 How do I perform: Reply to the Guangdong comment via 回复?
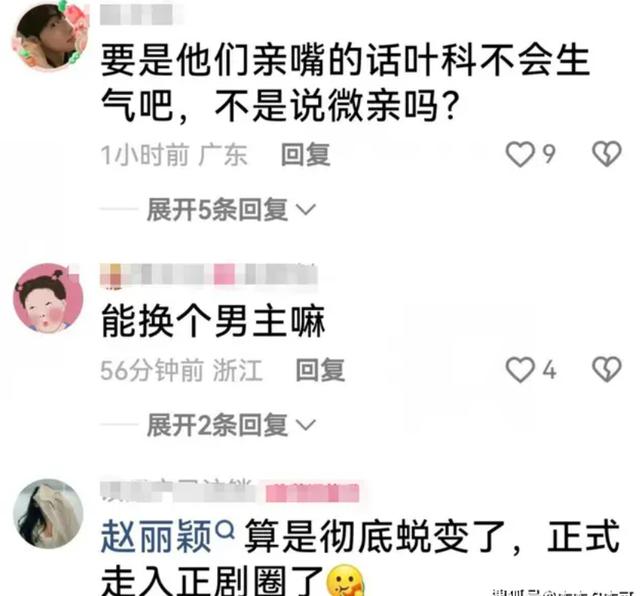pos(306,155)
